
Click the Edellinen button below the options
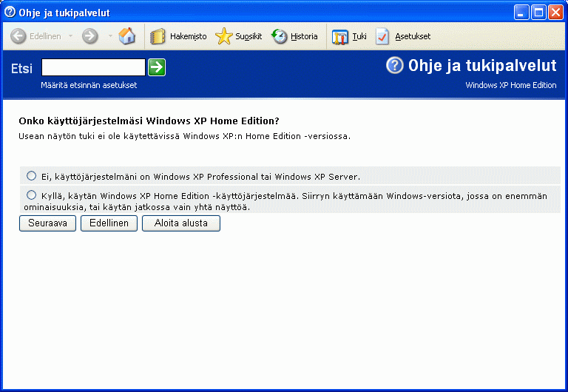[x=109, y=223]
